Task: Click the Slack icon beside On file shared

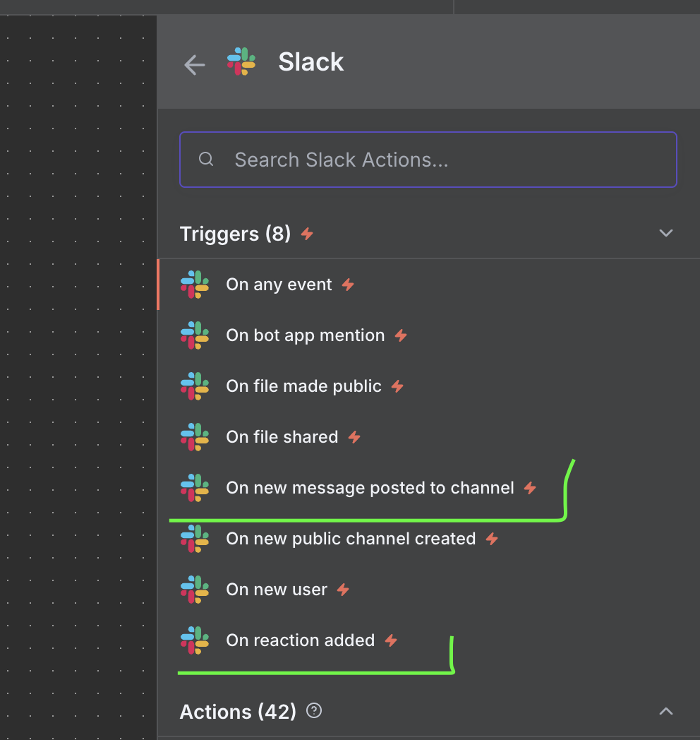Action: (x=195, y=437)
